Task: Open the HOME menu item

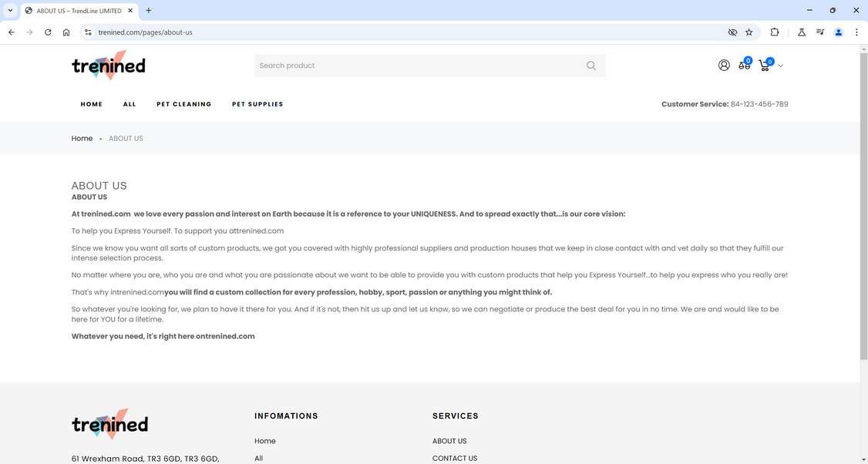Action: [91, 104]
